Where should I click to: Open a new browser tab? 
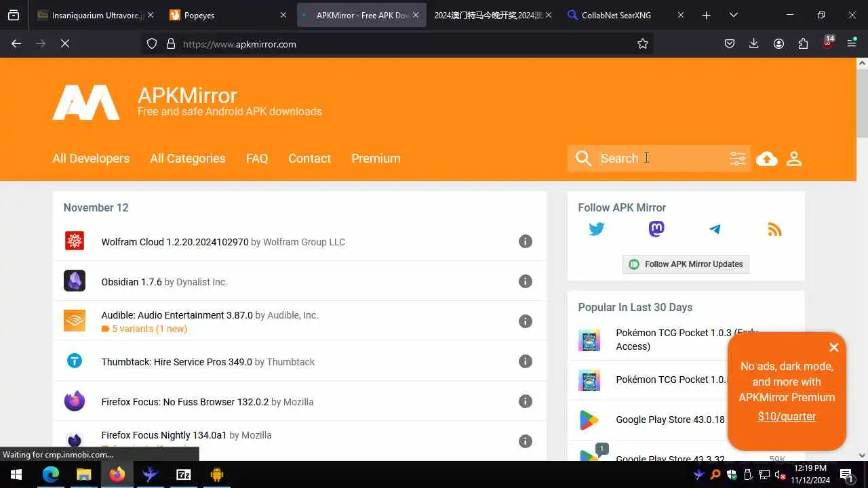pyautogui.click(x=706, y=15)
